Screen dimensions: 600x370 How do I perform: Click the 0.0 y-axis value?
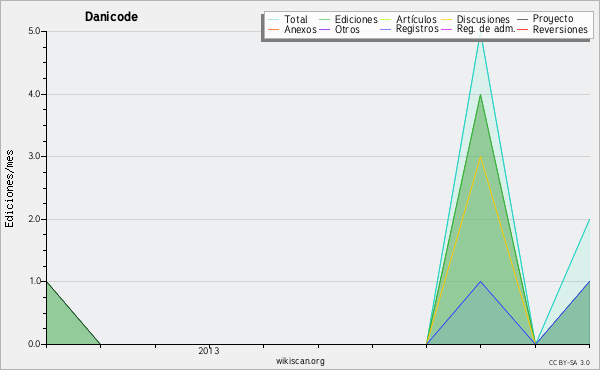click(x=34, y=344)
